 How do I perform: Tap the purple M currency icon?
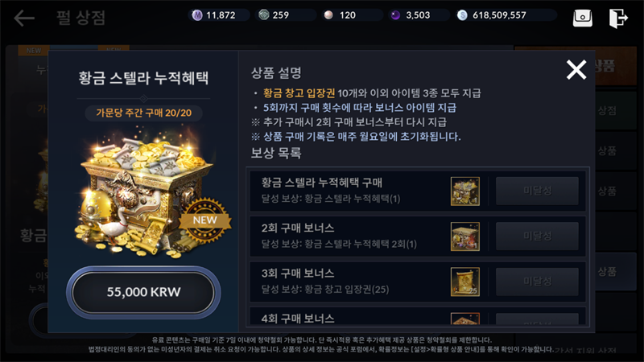197,15
